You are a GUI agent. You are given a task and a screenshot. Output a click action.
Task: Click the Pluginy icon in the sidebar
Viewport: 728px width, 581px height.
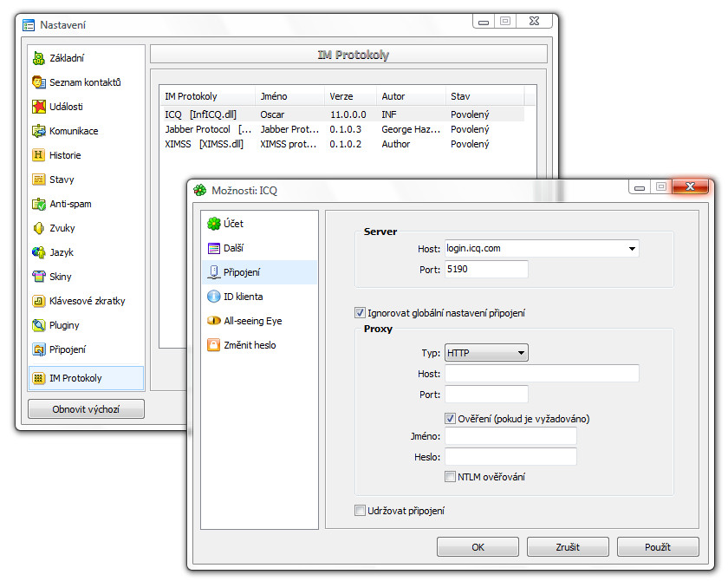(x=38, y=325)
